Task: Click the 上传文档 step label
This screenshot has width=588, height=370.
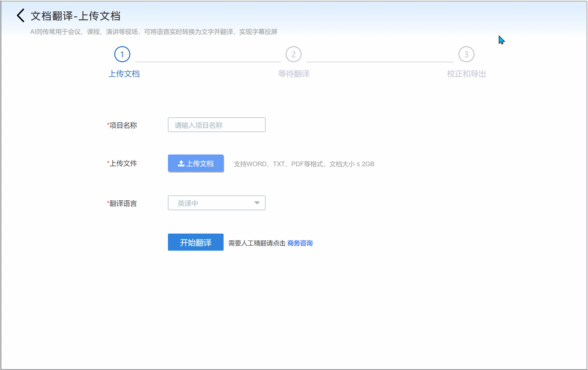Action: point(124,74)
